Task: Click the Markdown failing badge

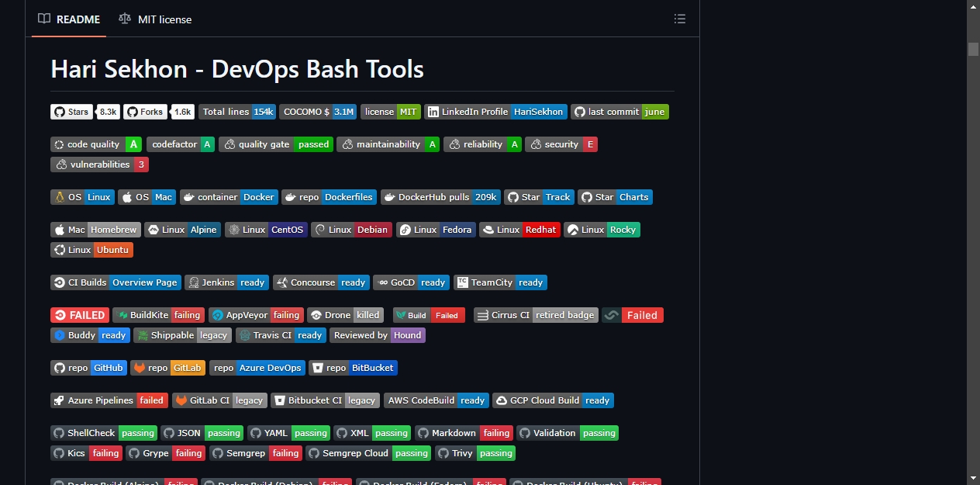Action: point(464,433)
